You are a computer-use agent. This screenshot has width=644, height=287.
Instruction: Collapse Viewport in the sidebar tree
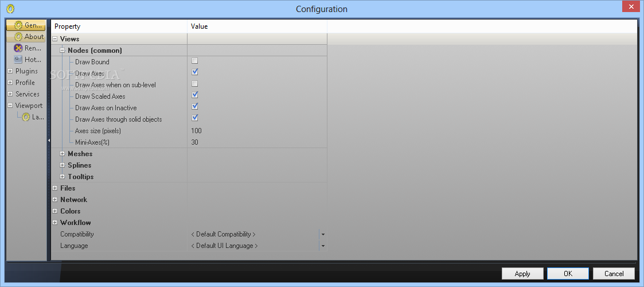click(x=10, y=106)
